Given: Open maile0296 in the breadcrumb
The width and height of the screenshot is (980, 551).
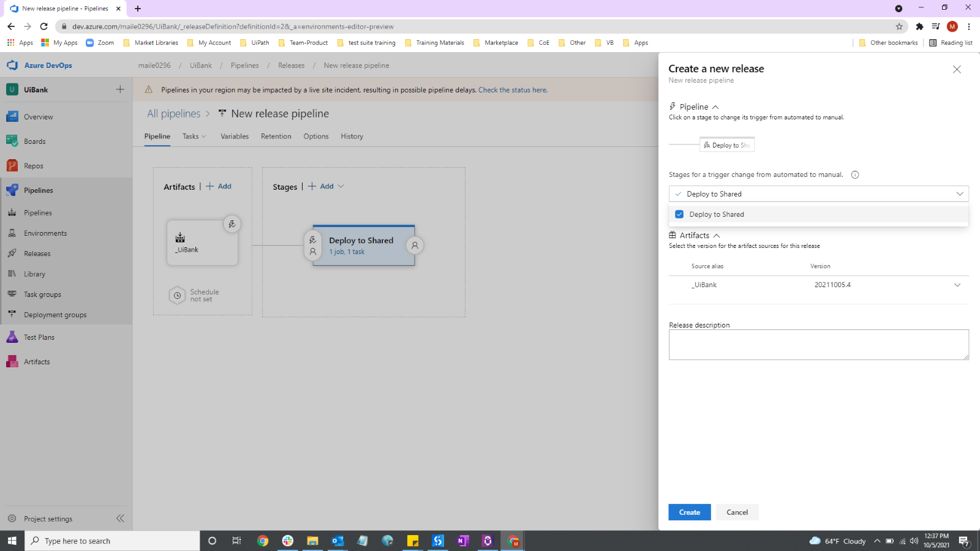Looking at the screenshot, I should coord(154,66).
